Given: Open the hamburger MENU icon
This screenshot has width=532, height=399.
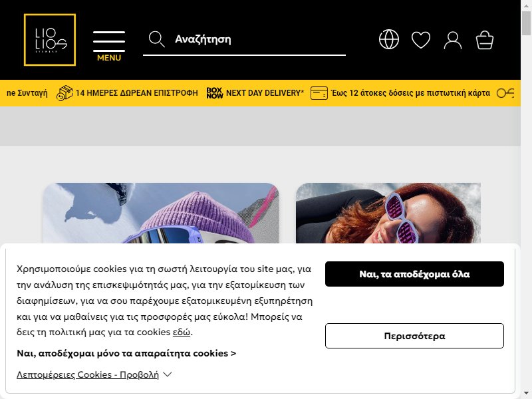Looking at the screenshot, I should [x=109, y=46].
